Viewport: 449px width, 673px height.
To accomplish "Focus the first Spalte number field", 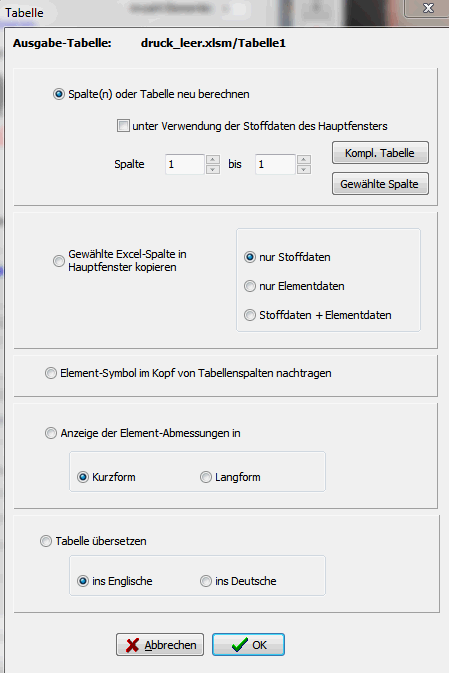I will 185,164.
